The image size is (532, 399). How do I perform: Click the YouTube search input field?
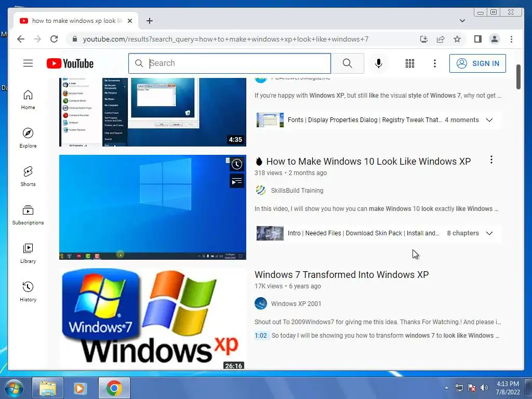point(229,63)
